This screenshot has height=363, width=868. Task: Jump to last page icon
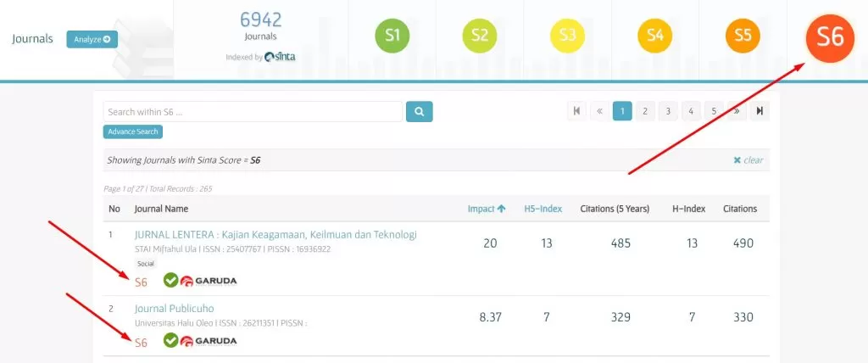click(759, 111)
